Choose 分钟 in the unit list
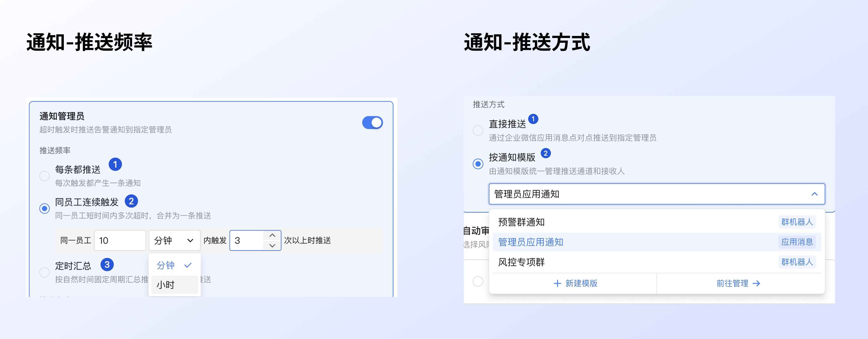Image resolution: width=868 pixels, height=339 pixels. pos(175,265)
